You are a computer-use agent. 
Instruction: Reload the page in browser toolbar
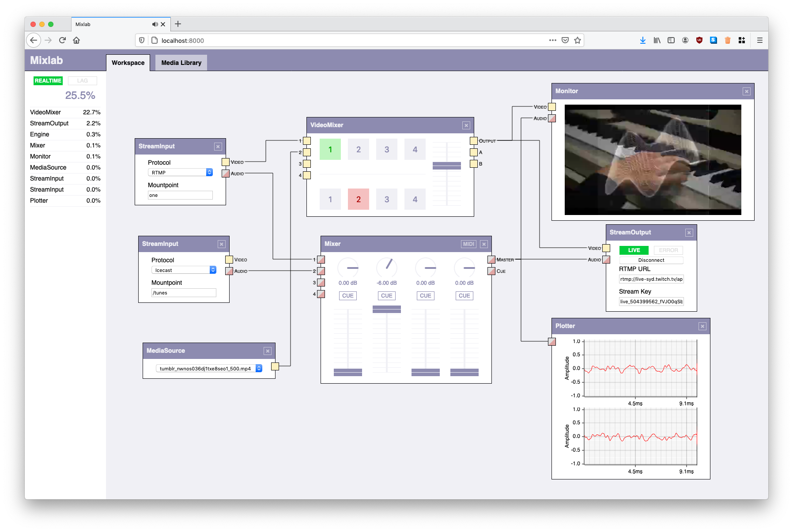click(62, 40)
